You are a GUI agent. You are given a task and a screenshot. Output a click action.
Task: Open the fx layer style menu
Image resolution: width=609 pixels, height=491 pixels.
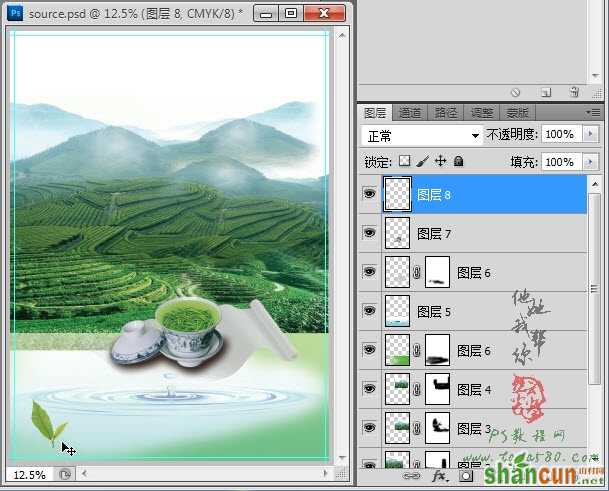click(440, 475)
